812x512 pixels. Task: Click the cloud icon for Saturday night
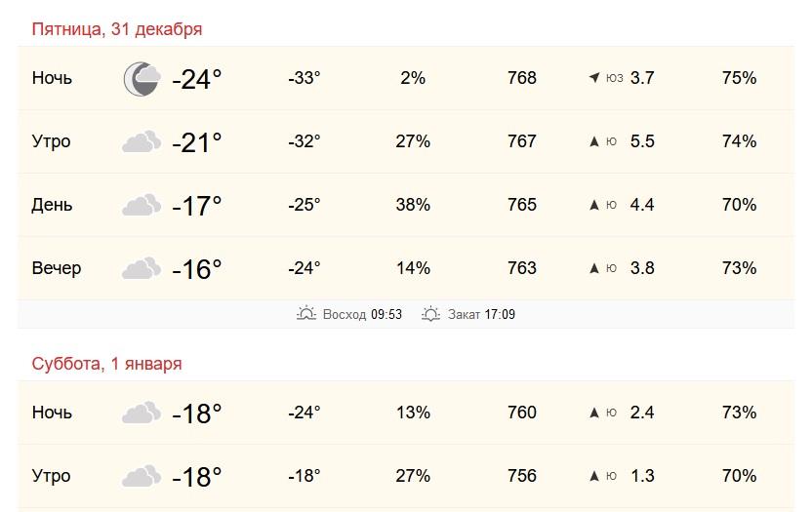point(141,414)
